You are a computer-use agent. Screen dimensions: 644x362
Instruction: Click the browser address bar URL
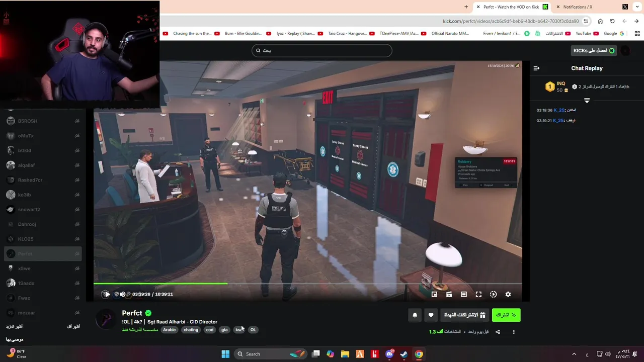coord(511,21)
